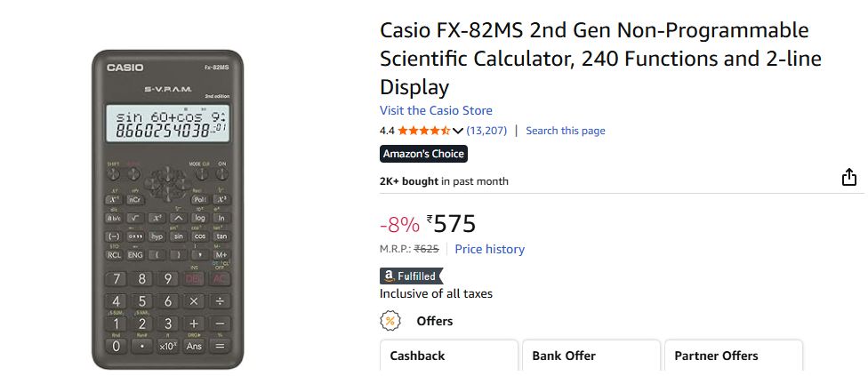Select the Bank Offer card
This screenshot has height=376, width=868.
(591, 355)
